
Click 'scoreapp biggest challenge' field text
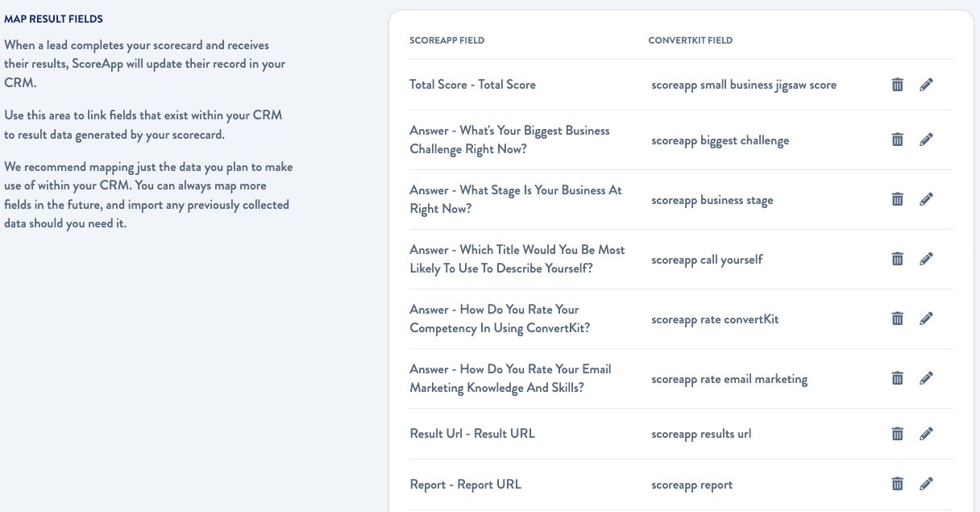(x=720, y=140)
